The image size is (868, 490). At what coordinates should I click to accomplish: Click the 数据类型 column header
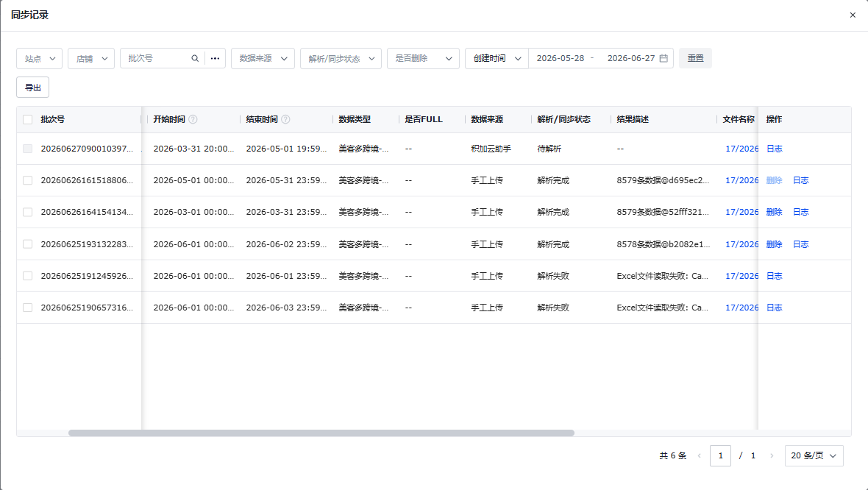point(355,120)
